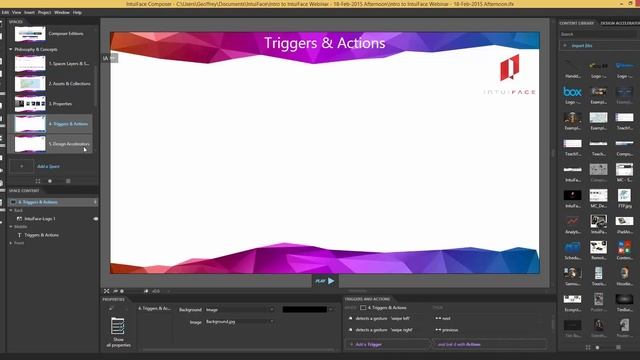Select the swipe left gesture trigger

[x=383, y=318]
